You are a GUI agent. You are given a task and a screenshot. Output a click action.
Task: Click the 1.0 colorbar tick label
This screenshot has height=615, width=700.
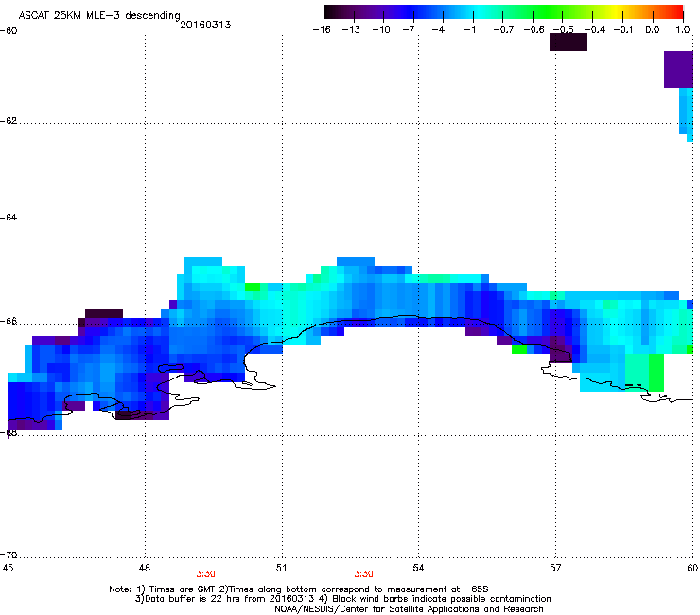[x=683, y=30]
